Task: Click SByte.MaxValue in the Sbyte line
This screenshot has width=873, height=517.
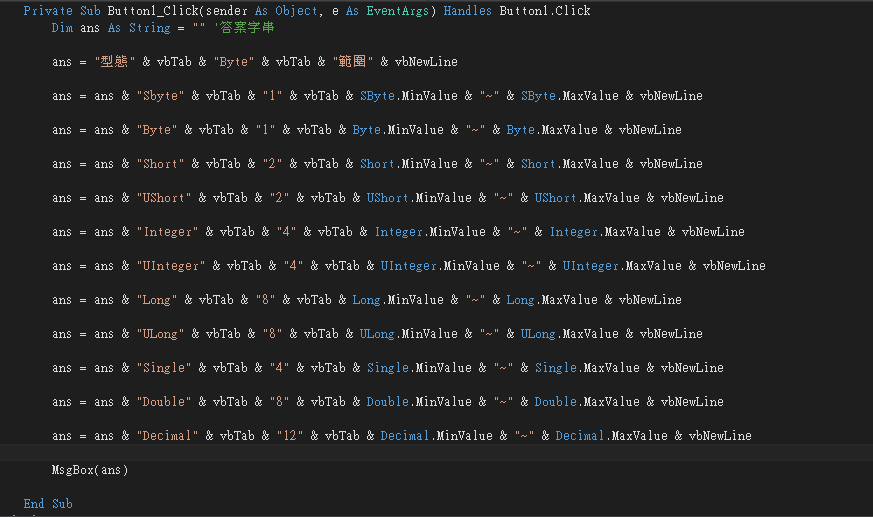Action: (x=570, y=96)
